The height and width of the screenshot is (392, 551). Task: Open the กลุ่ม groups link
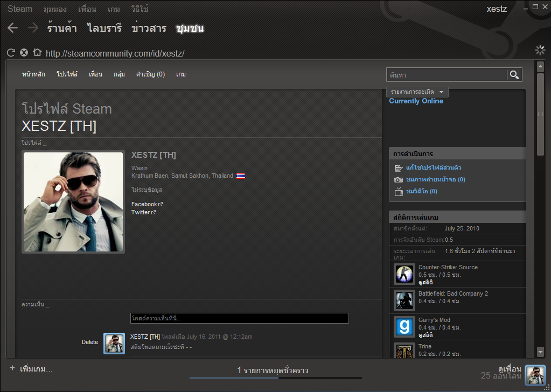(119, 74)
